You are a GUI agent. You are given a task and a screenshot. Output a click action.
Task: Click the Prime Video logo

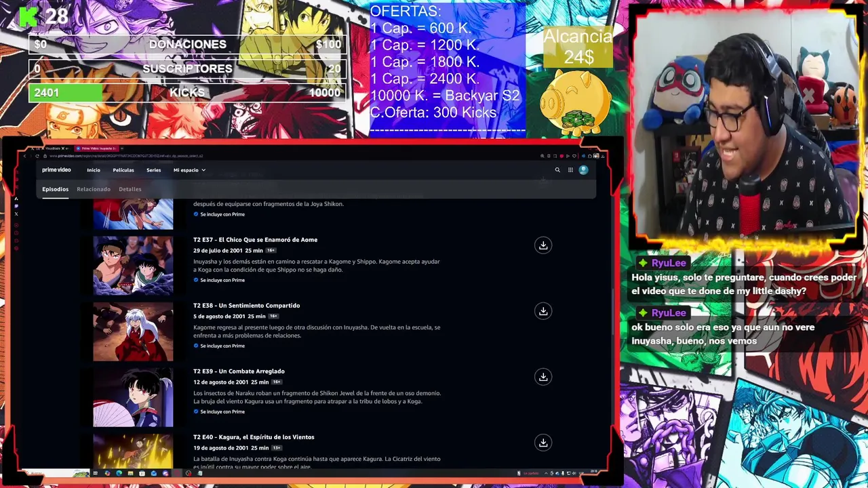[x=56, y=170]
